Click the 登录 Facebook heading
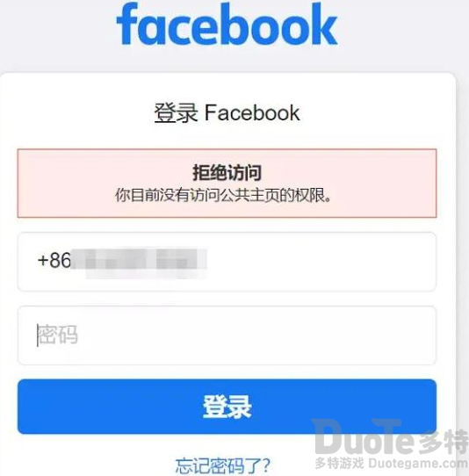Viewport: 469px width, 476px height. tap(227, 113)
